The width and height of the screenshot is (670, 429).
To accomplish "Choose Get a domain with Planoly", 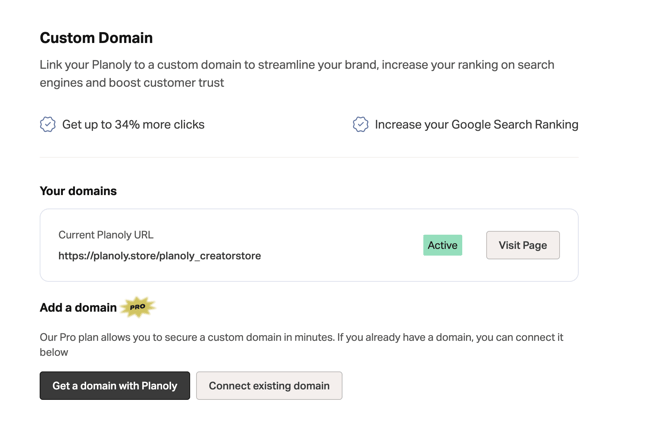I will (115, 386).
